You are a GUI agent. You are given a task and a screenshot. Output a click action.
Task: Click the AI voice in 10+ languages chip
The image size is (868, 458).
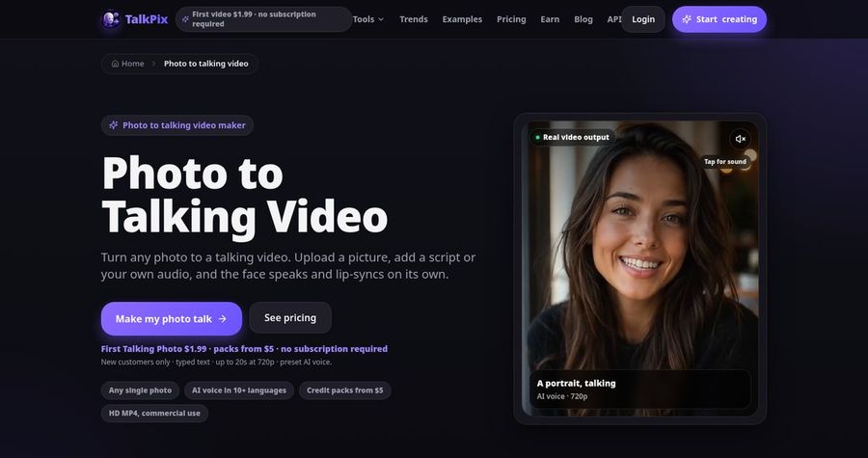coord(239,390)
